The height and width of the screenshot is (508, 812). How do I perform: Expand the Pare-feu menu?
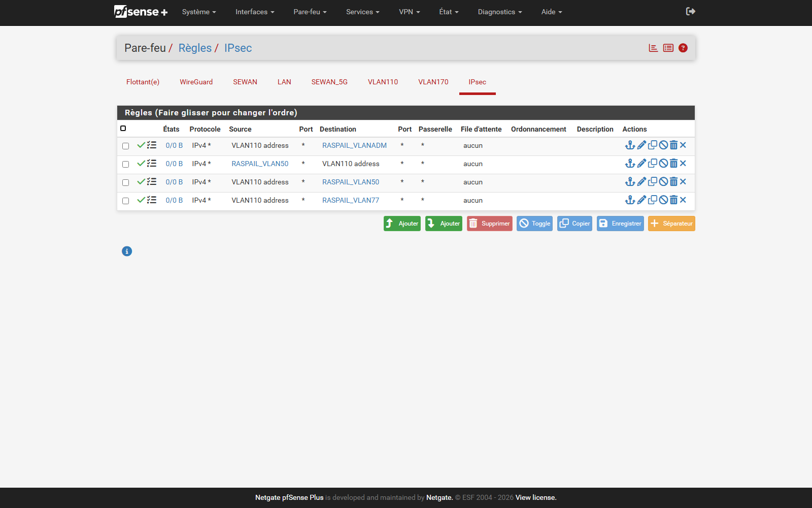tap(310, 12)
